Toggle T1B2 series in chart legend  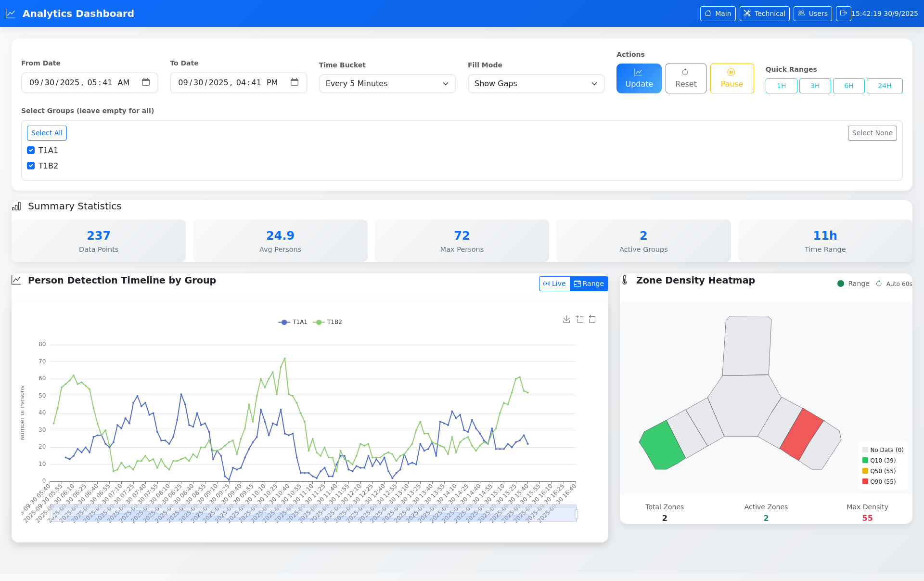328,322
